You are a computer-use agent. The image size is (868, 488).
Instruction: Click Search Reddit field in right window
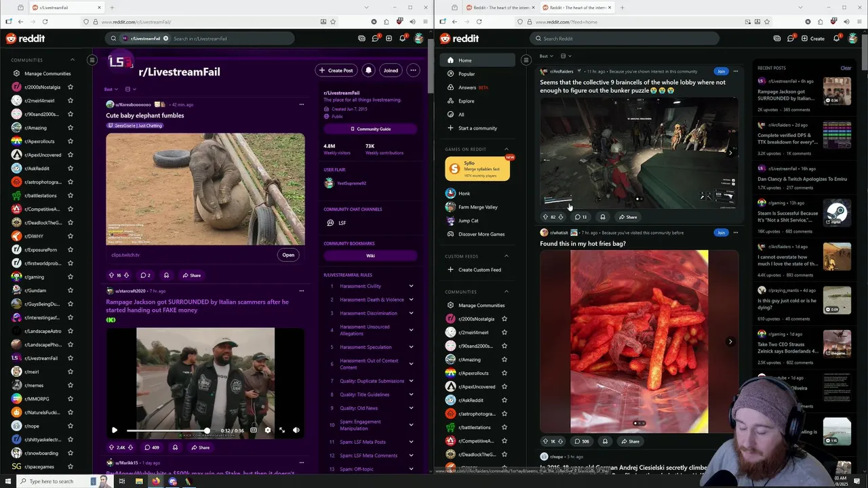[x=624, y=39]
